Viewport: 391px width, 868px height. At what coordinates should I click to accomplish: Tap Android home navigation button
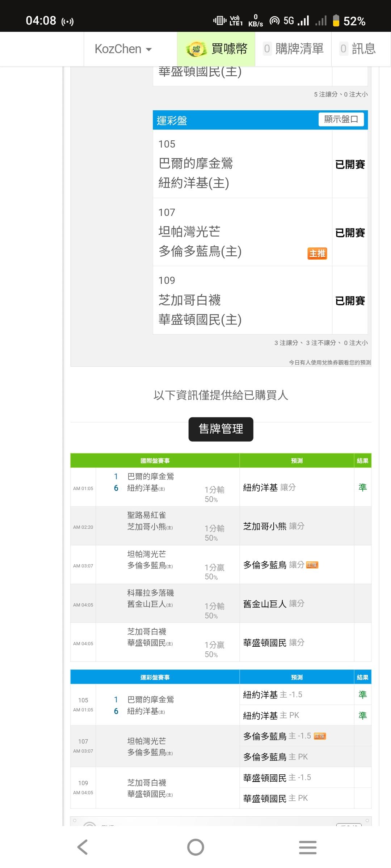coord(195,847)
